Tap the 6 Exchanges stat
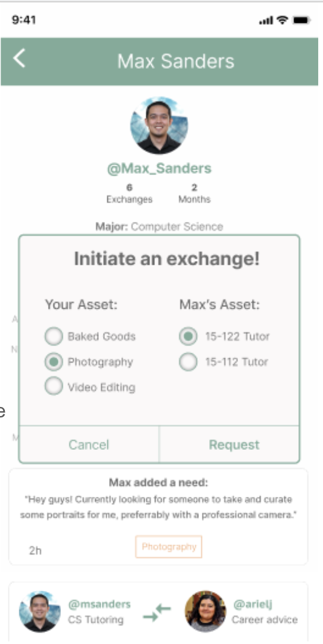The width and height of the screenshot is (323, 644). coord(130,194)
